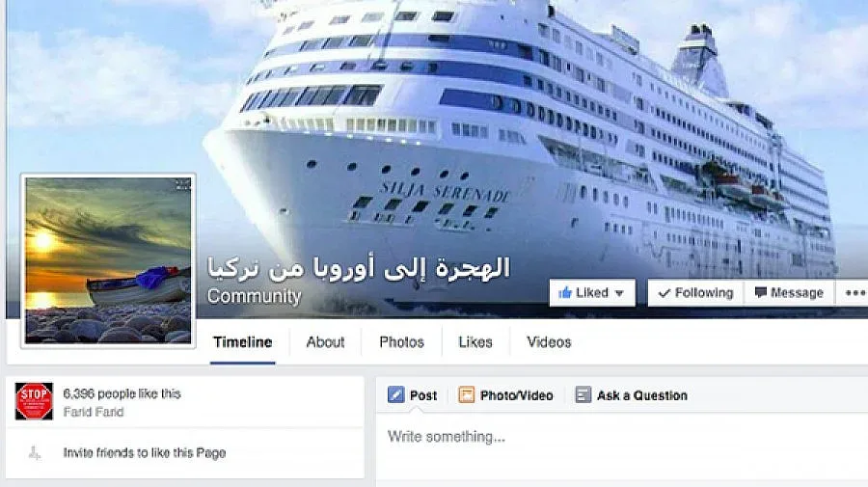
Task: Click the speech bubble Message icon
Action: (x=761, y=293)
